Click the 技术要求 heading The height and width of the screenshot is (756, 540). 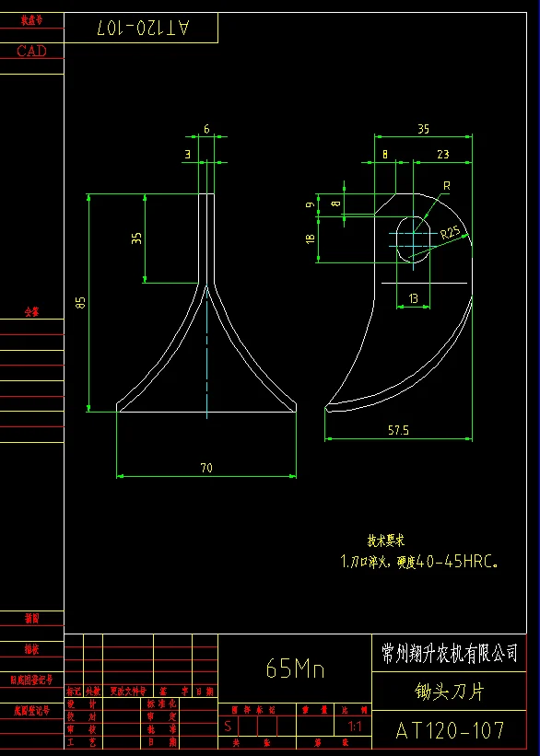386,541
